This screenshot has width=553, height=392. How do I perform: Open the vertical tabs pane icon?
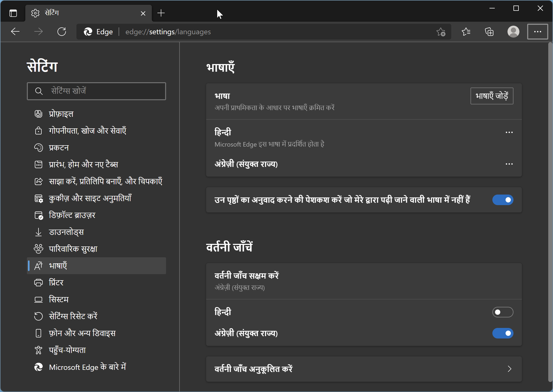[x=13, y=13]
